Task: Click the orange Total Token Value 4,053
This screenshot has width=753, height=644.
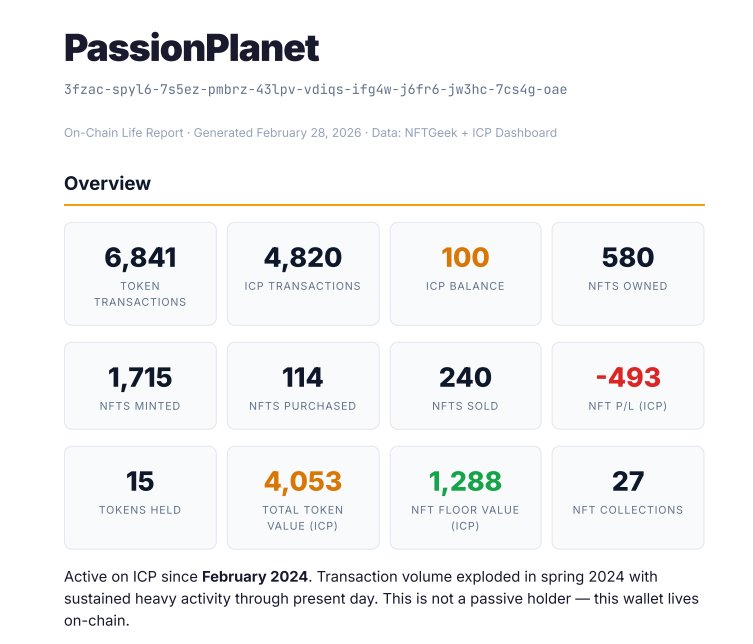Action: 303,481
